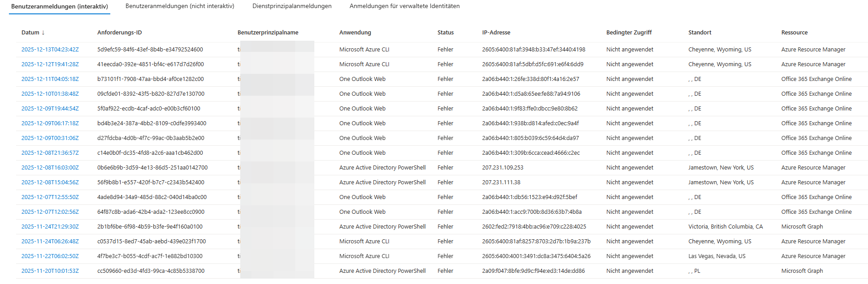View sign-in from 2025-11-20T10:01:53Z
Screen dimensions: 868x284
50,271
